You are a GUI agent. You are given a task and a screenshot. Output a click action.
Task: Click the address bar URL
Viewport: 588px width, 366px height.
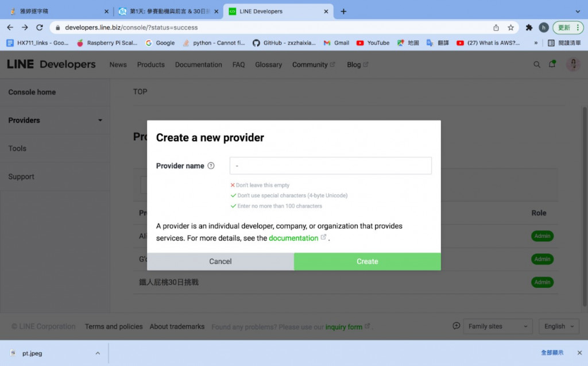tap(131, 28)
